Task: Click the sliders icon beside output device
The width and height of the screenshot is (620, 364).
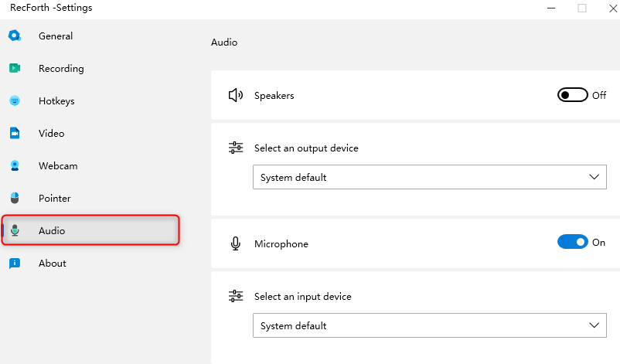Action: point(236,148)
